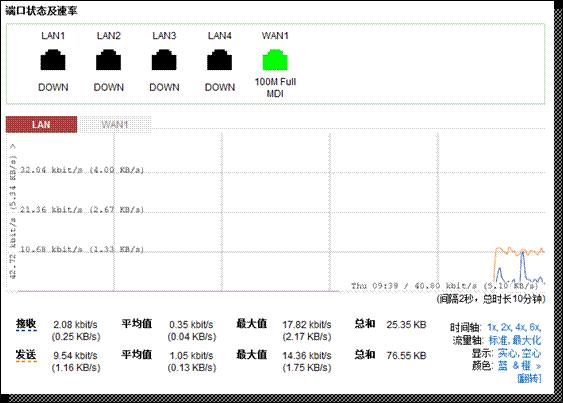Screen dimensions: 563x403
Task: Click the 发送 send legend label
Action: click(26, 355)
